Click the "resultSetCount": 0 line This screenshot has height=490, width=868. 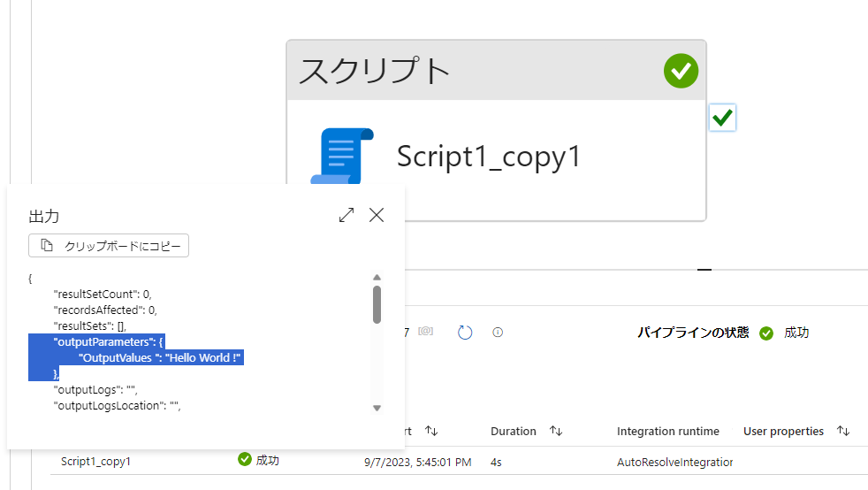click(103, 294)
